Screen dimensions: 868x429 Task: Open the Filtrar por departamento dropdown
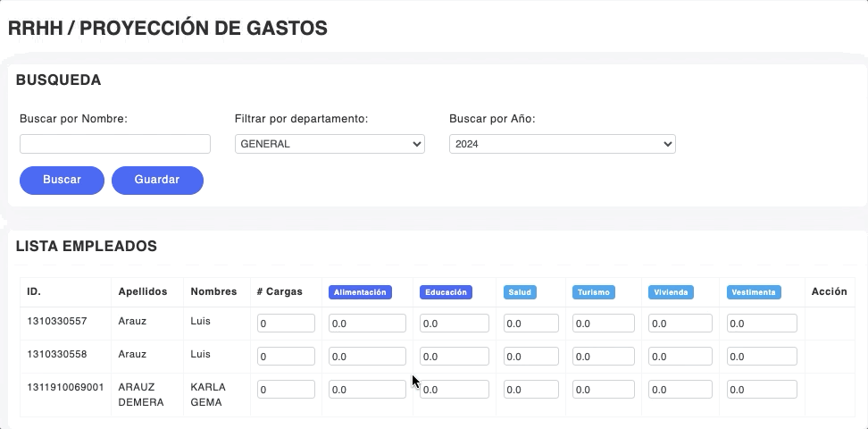click(x=330, y=144)
